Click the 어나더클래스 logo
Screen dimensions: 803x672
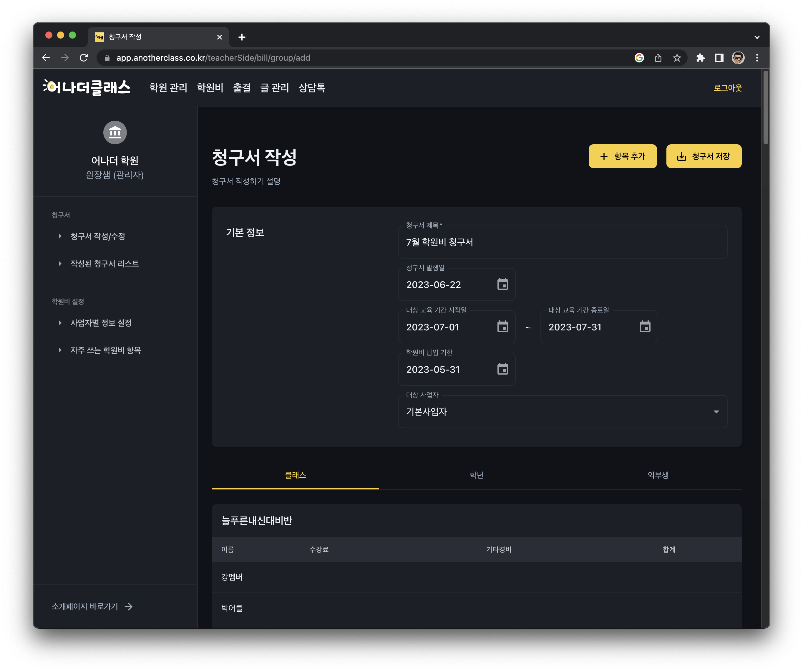[x=87, y=87]
